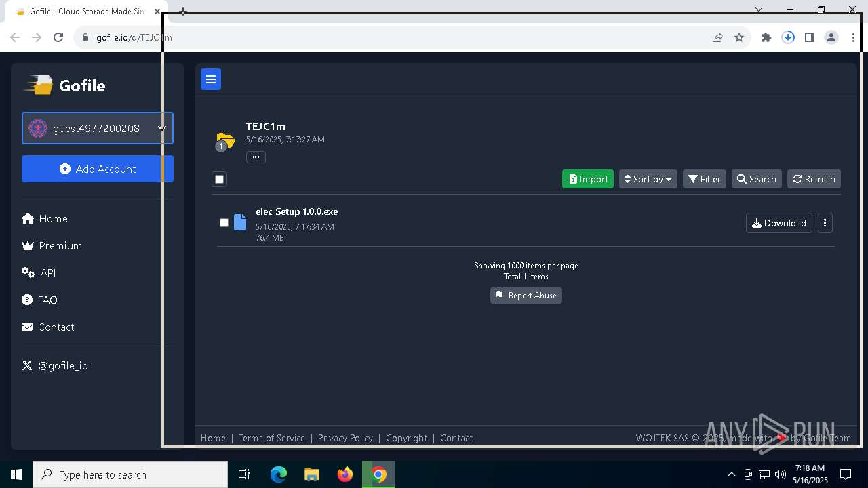Reload the page
868x488 pixels.
tap(58, 37)
